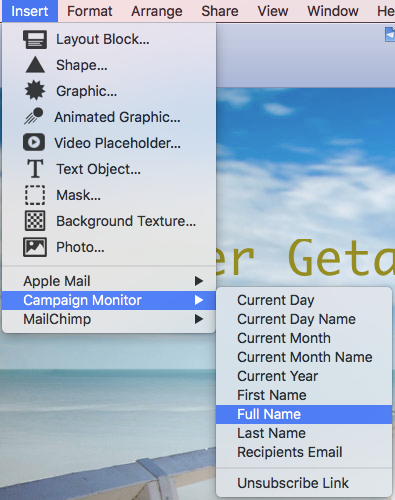Choose Background Texture... entry
The image size is (395, 500).
tap(109, 221)
